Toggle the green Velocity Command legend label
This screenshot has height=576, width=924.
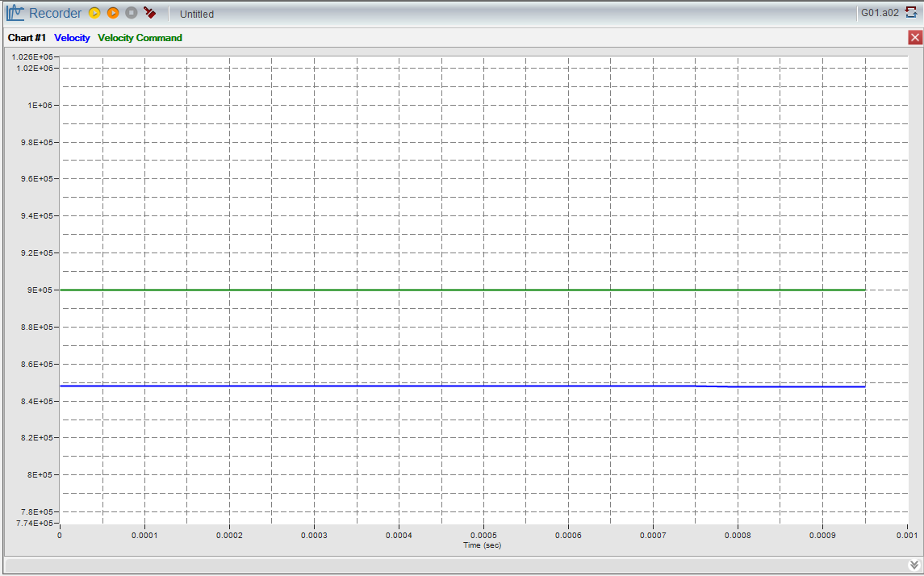point(140,38)
